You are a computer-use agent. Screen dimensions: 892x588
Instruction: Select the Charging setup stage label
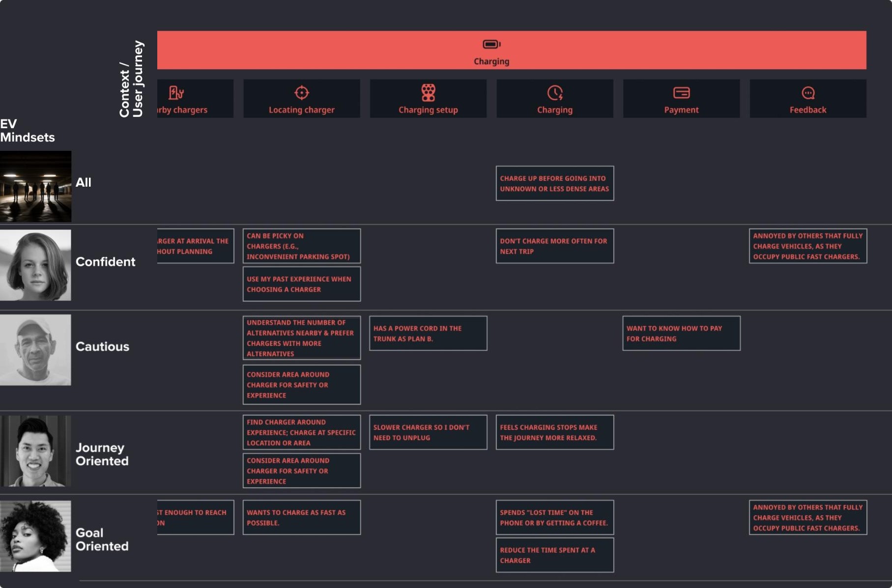click(428, 110)
